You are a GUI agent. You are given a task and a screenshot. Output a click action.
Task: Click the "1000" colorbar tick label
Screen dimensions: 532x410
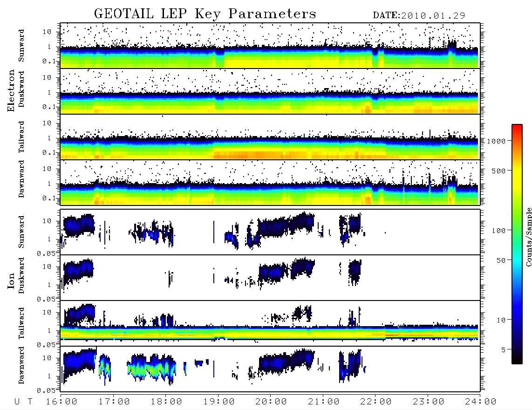[497, 141]
